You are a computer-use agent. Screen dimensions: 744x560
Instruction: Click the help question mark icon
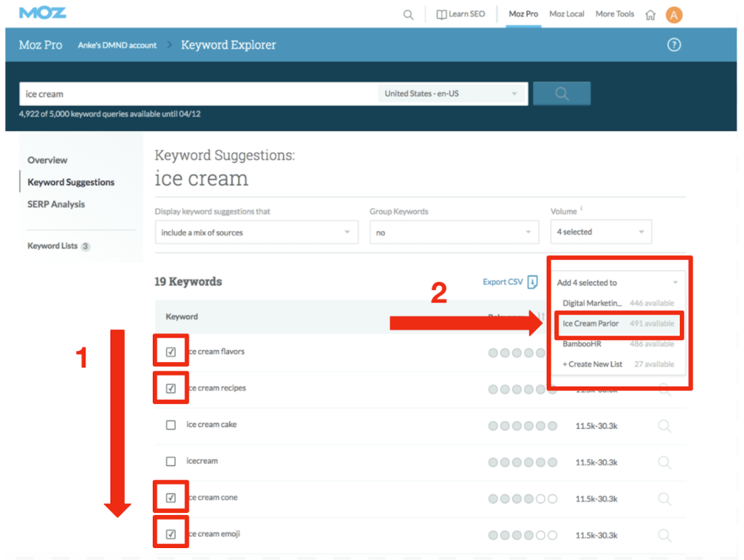[x=674, y=45]
